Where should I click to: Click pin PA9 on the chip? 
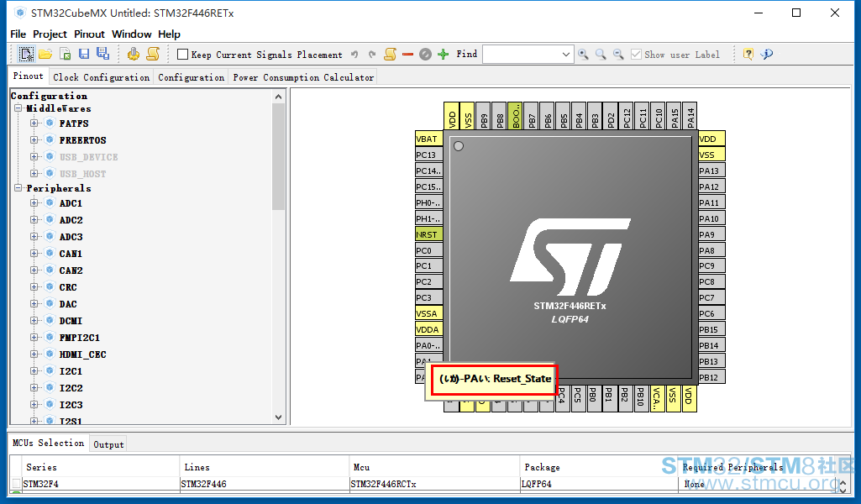711,234
